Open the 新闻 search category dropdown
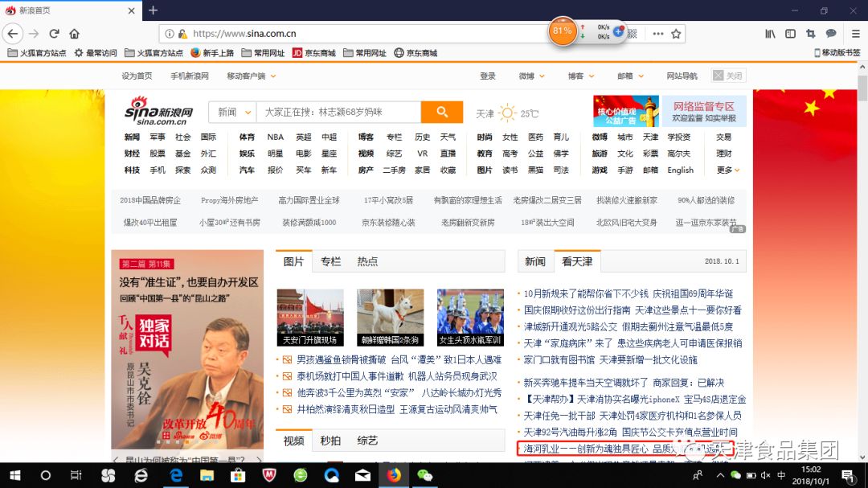 point(233,112)
